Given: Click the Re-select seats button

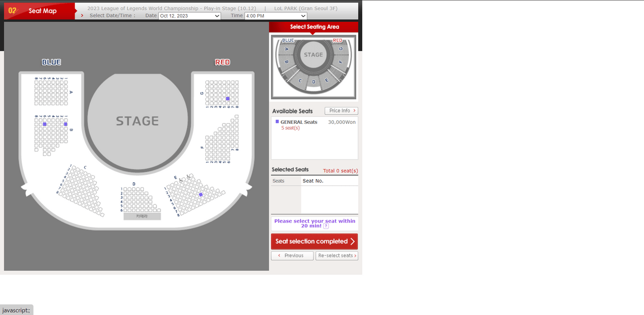Looking at the screenshot, I should 337,256.
